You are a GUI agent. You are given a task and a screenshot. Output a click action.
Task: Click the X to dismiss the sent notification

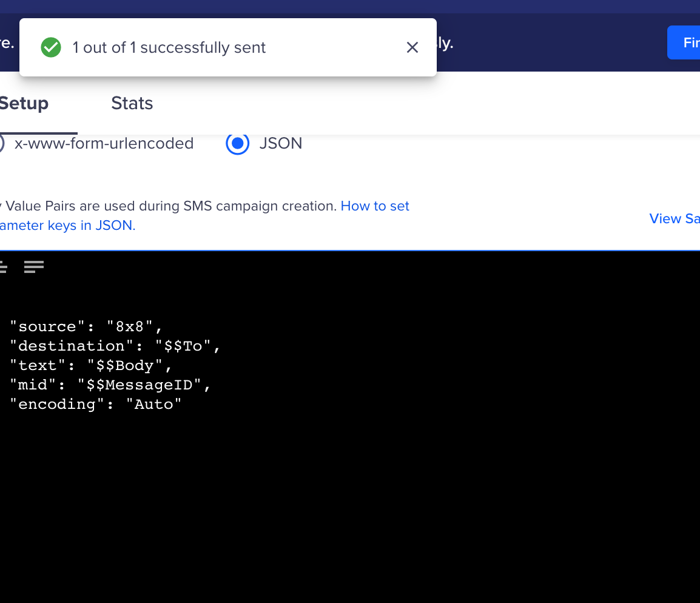pyautogui.click(x=412, y=47)
